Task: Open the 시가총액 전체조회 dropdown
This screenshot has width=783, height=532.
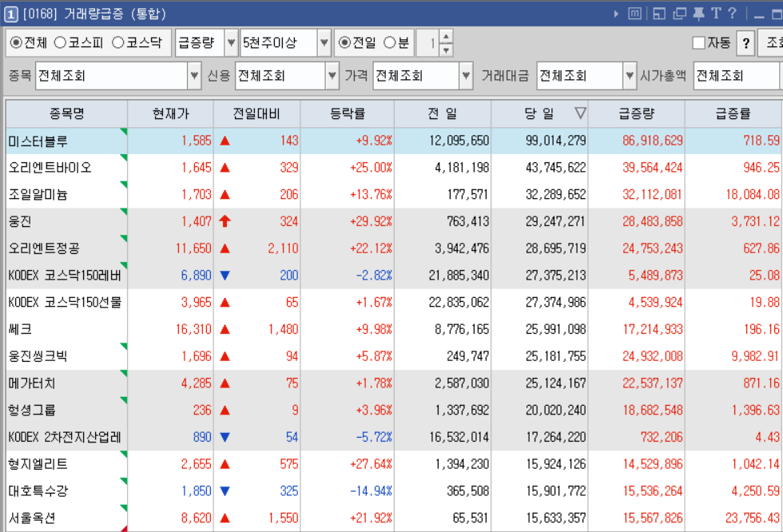Action: click(x=737, y=76)
